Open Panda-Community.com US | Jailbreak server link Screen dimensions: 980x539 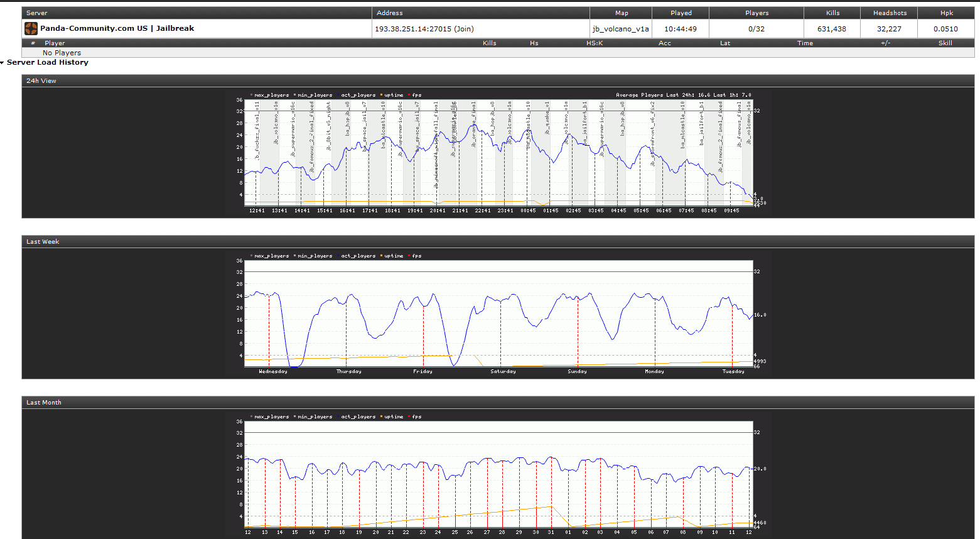pyautogui.click(x=117, y=29)
